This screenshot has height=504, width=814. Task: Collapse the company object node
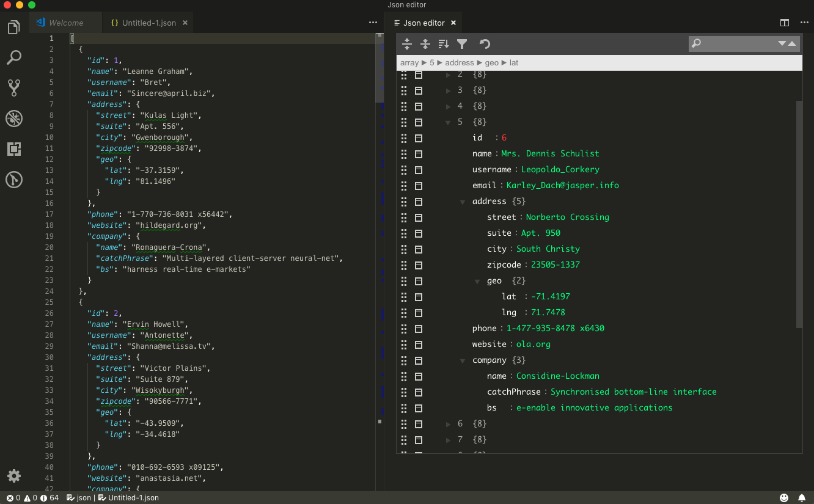(463, 360)
